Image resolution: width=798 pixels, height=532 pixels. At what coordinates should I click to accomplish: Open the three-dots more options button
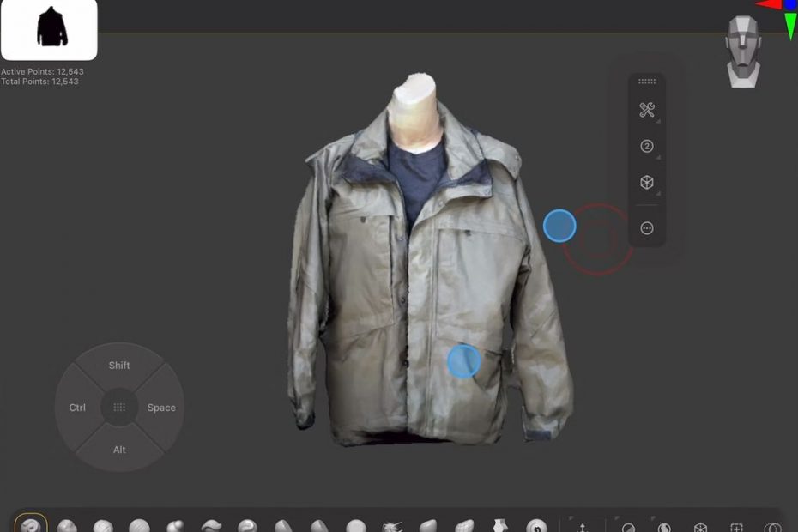click(647, 228)
